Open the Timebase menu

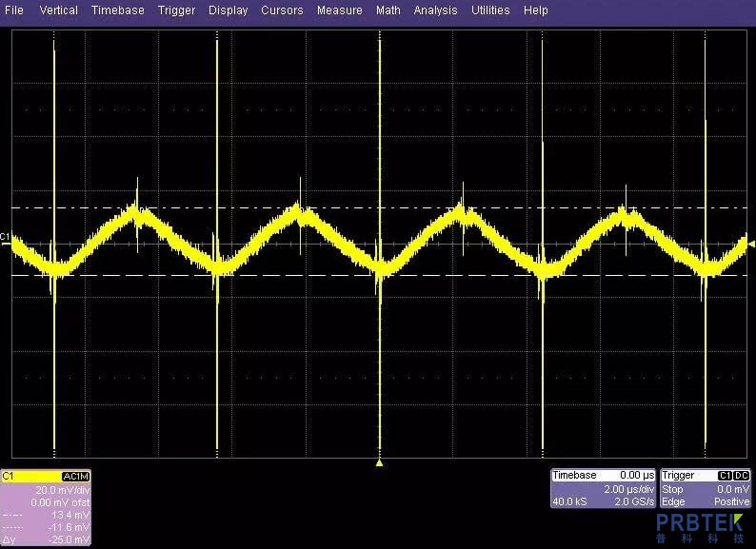(118, 10)
